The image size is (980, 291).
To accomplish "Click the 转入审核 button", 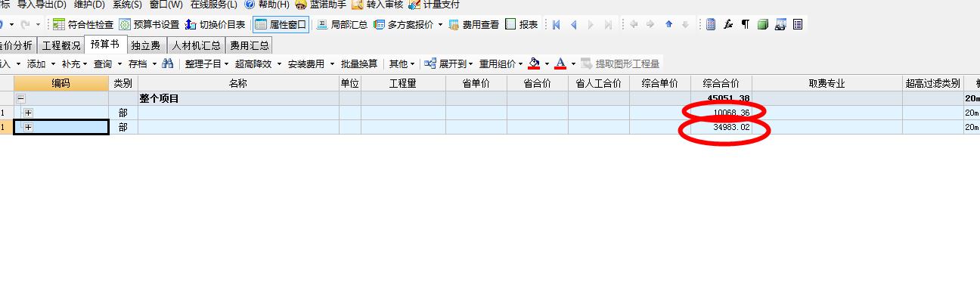I will 378,5.
